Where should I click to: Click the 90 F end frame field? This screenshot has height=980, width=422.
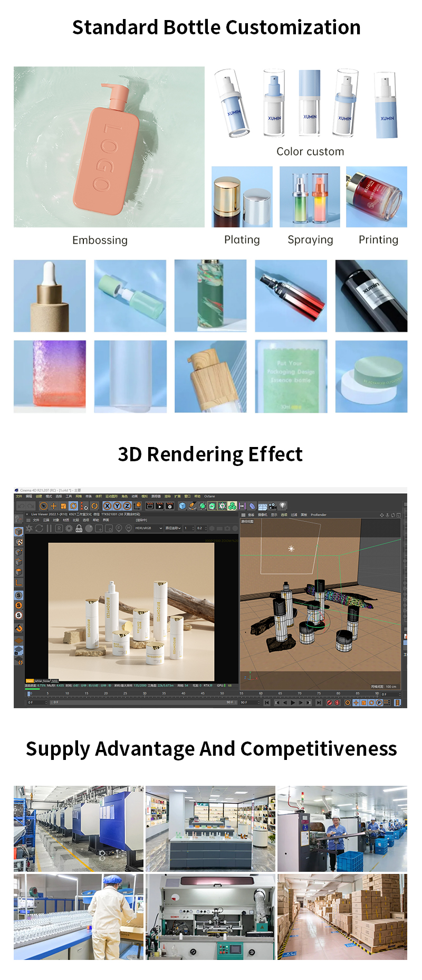tap(251, 702)
